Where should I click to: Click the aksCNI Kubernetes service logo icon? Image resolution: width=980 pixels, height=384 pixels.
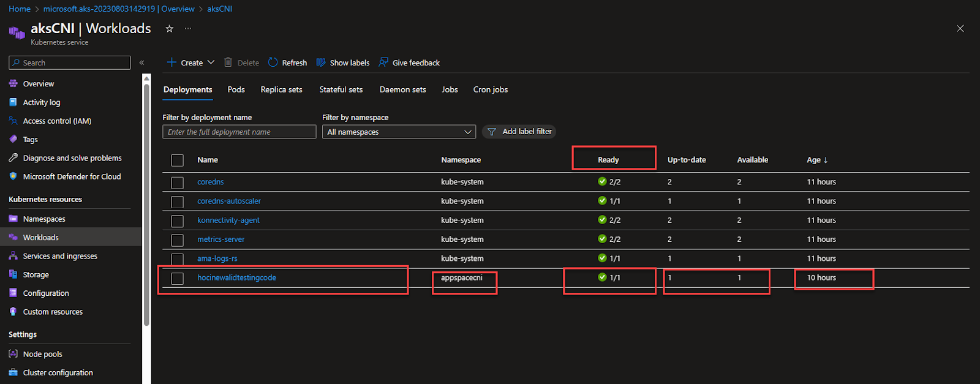coord(17,32)
